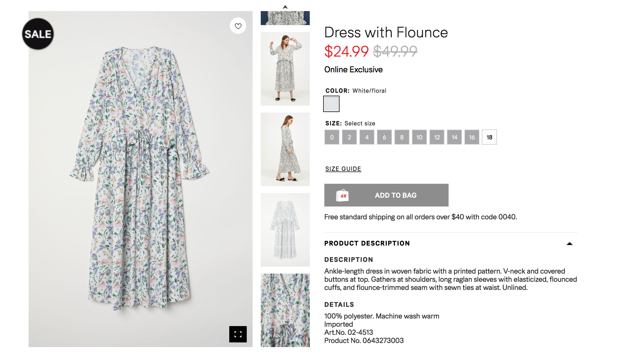The height and width of the screenshot is (364, 623).
Task: Click the black SALE badge
Action: (38, 34)
